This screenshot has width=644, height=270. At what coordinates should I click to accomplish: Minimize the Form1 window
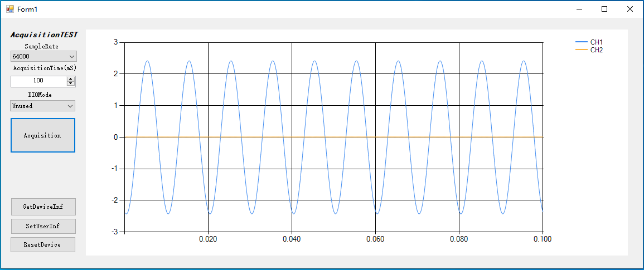(x=579, y=9)
